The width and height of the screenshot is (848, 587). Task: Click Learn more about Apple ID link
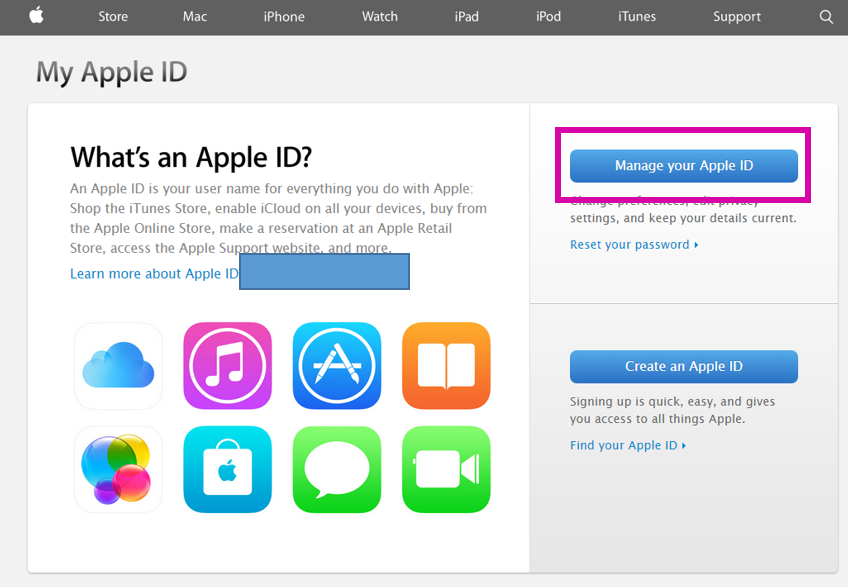[154, 274]
